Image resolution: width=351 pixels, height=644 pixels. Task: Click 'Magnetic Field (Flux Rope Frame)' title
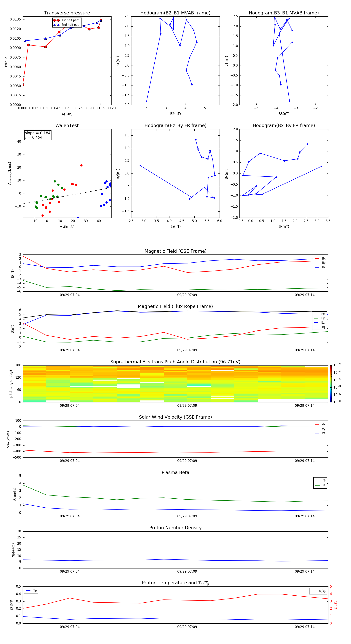point(175,307)
